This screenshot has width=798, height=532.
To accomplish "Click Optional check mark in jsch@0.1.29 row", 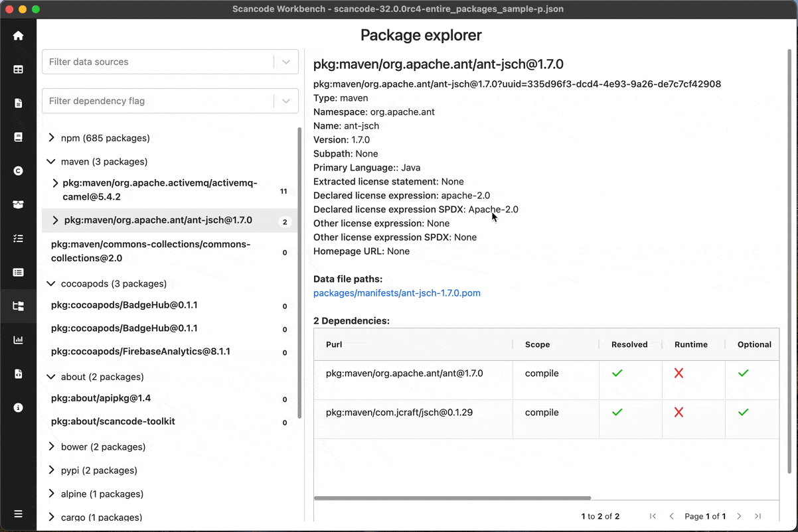I will coord(743,413).
